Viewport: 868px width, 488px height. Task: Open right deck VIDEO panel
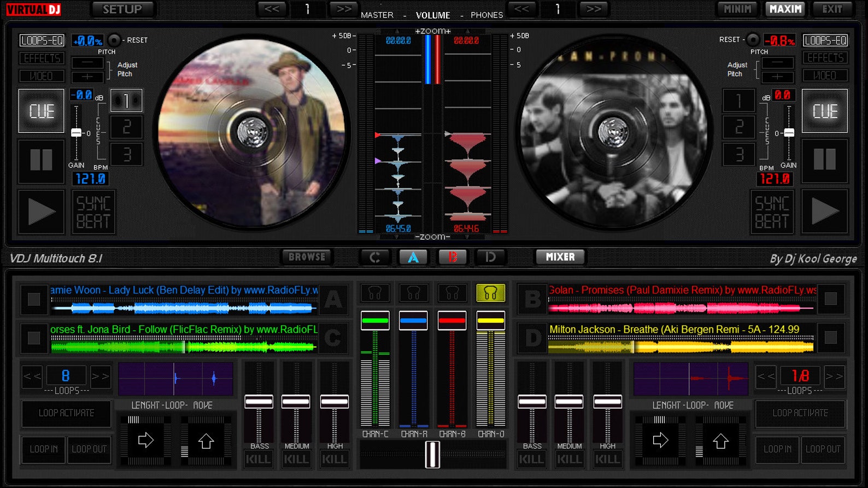point(825,75)
